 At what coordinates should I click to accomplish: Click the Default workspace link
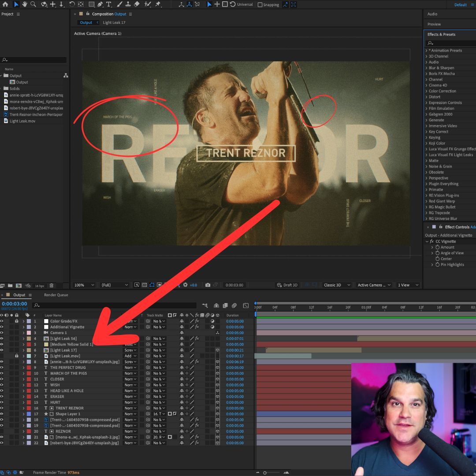(x=460, y=5)
